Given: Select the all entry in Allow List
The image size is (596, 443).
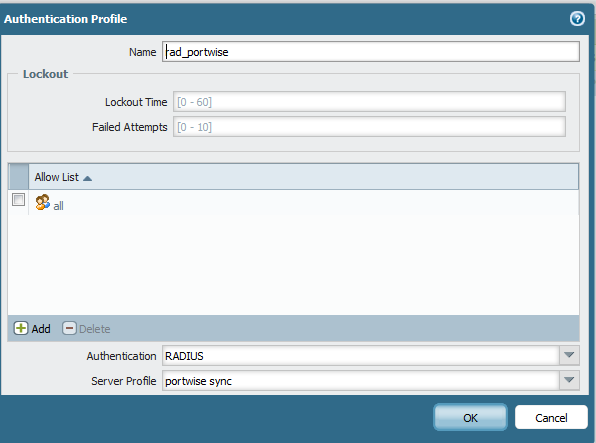Looking at the screenshot, I should click(x=59, y=206).
